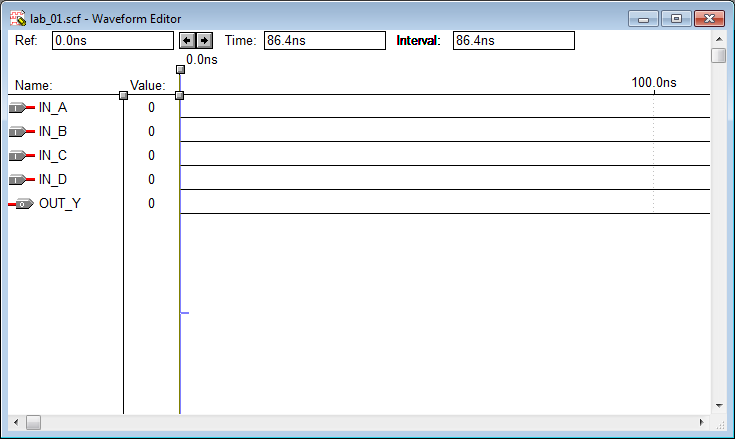Select the IN_B signal name

coord(52,132)
